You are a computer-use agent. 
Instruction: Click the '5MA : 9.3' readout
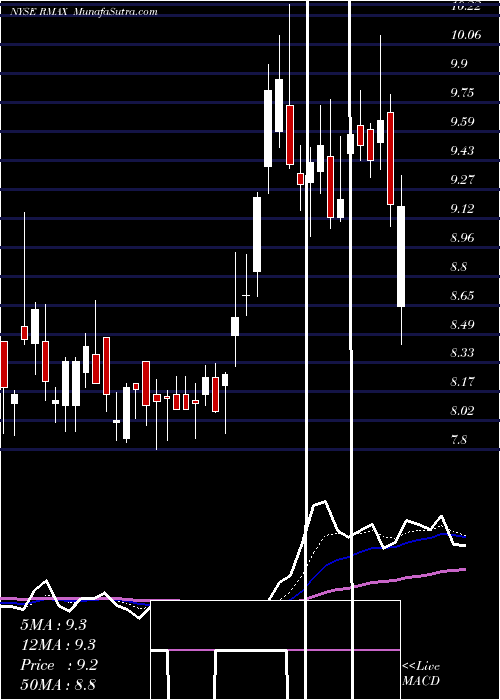[x=54, y=625]
